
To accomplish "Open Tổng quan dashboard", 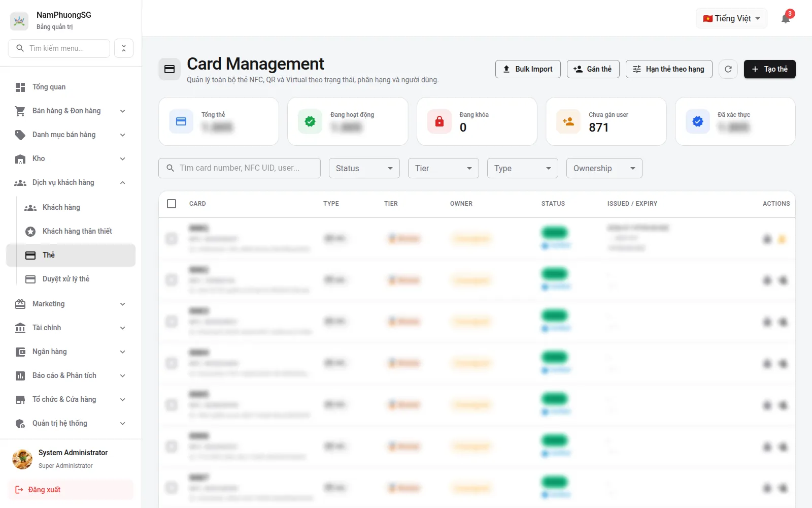I will (x=71, y=87).
